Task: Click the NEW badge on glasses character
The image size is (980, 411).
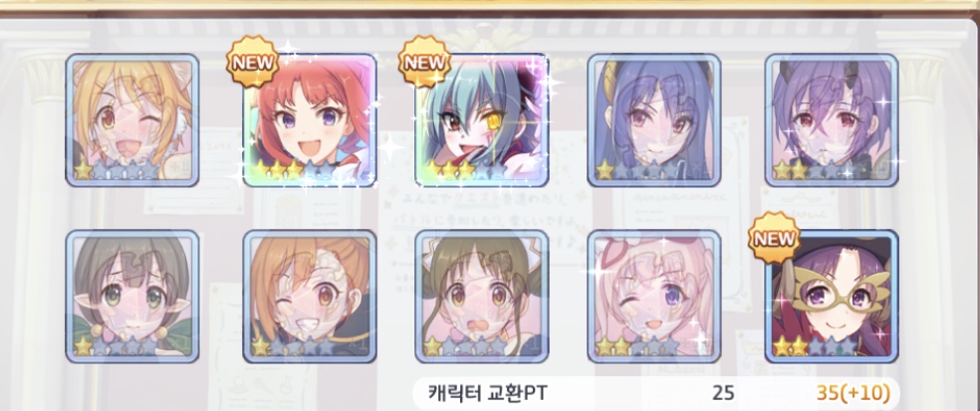Action: (x=775, y=238)
